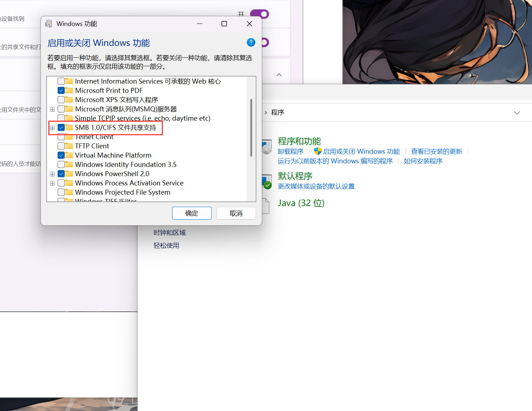Click 程序 in the address breadcrumb
The width and height of the screenshot is (532, 411).
278,112
